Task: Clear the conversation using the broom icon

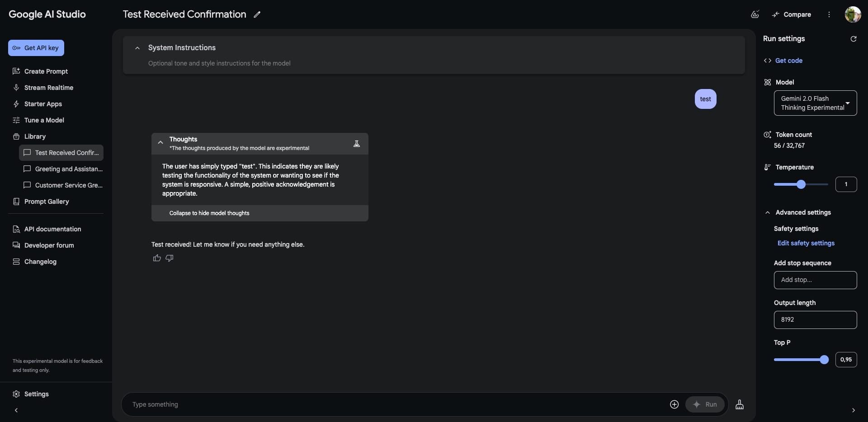Action: tap(740, 405)
